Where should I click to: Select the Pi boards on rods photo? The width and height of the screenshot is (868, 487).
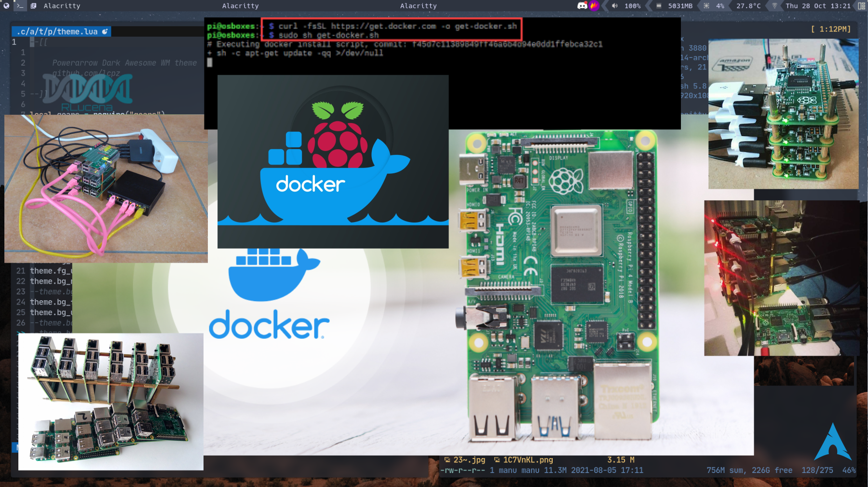click(111, 402)
